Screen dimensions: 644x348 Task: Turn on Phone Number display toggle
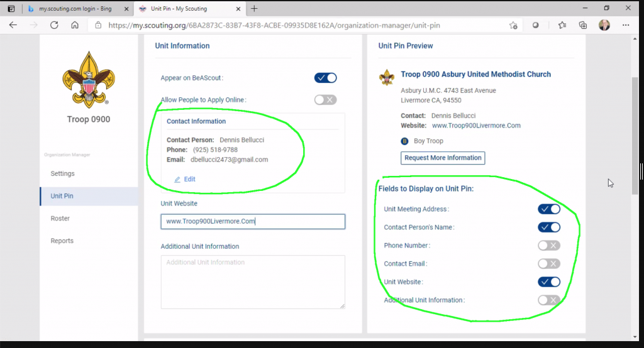(548, 246)
